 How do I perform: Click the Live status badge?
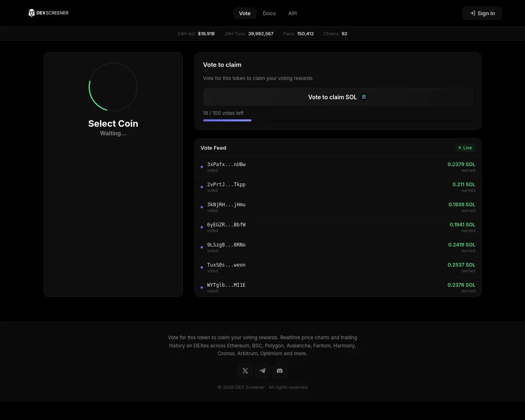[x=465, y=148]
